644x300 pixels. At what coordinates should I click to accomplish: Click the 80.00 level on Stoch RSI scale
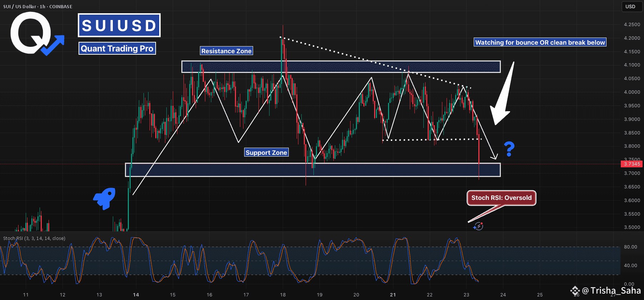(x=630, y=247)
